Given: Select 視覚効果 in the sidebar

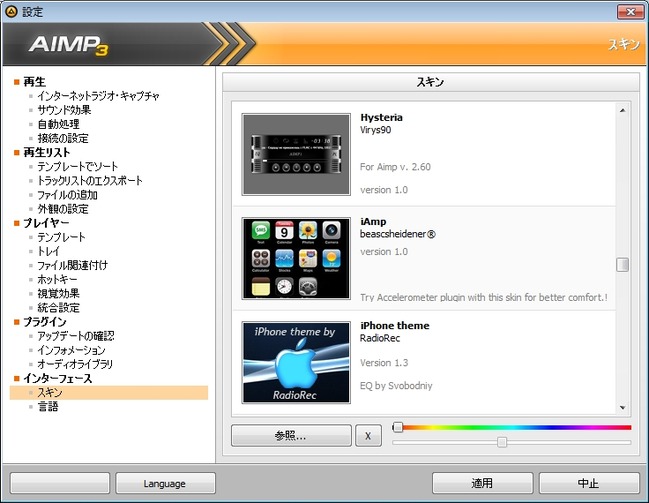Looking at the screenshot, I should (58, 294).
